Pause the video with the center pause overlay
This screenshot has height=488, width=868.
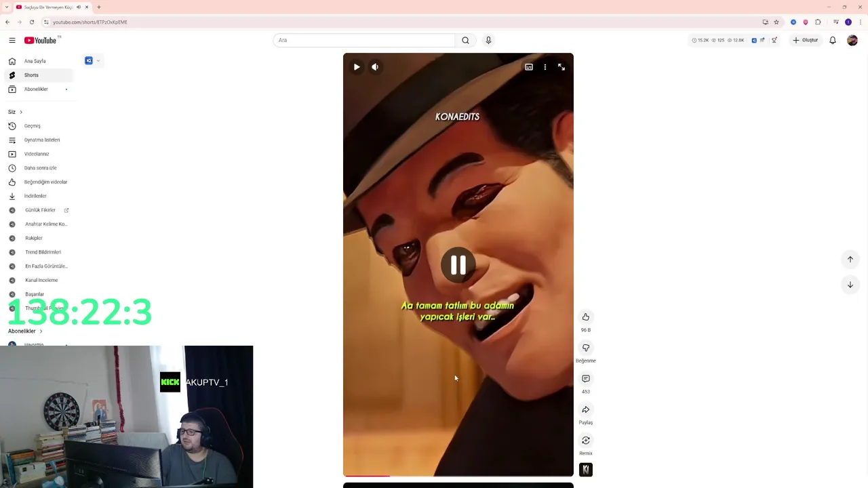(458, 265)
